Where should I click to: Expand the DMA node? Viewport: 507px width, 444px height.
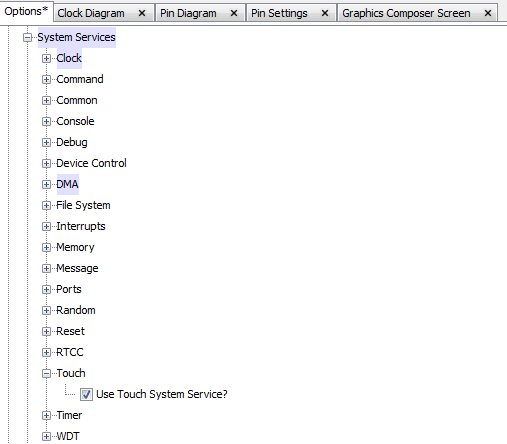(x=46, y=185)
